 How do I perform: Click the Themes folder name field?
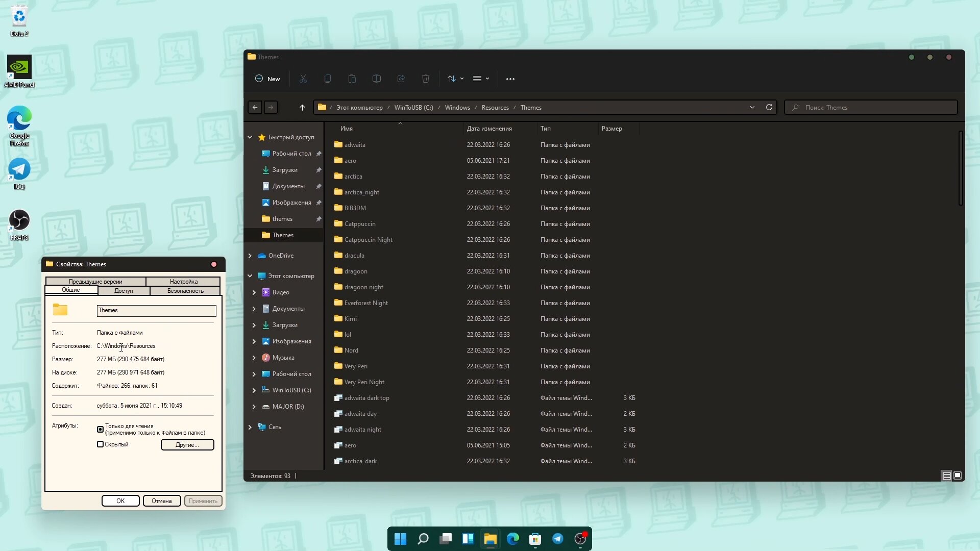pos(157,311)
